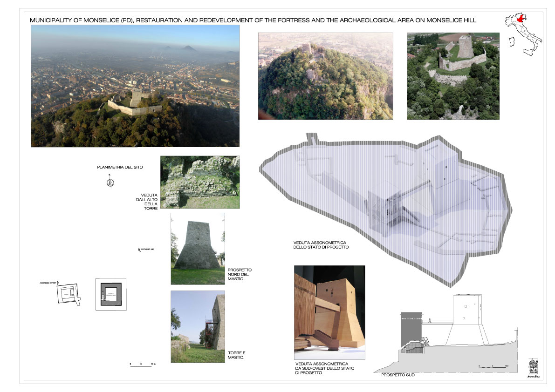Select the wooden model photograph

pyautogui.click(x=329, y=312)
